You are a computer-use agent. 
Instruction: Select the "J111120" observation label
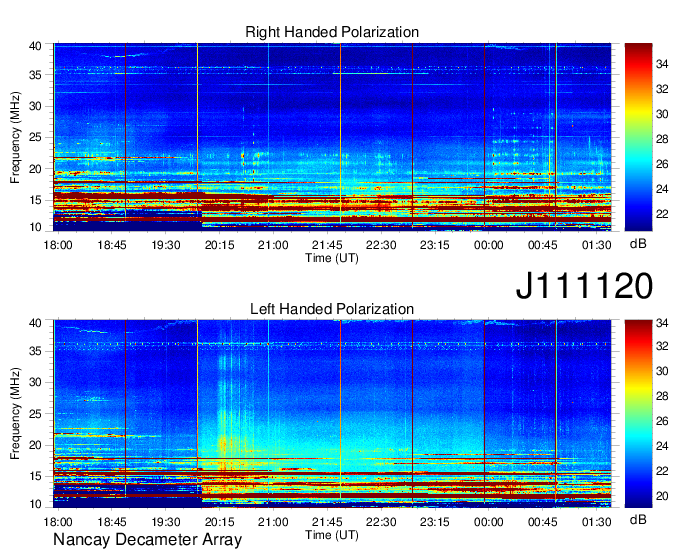[584, 285]
